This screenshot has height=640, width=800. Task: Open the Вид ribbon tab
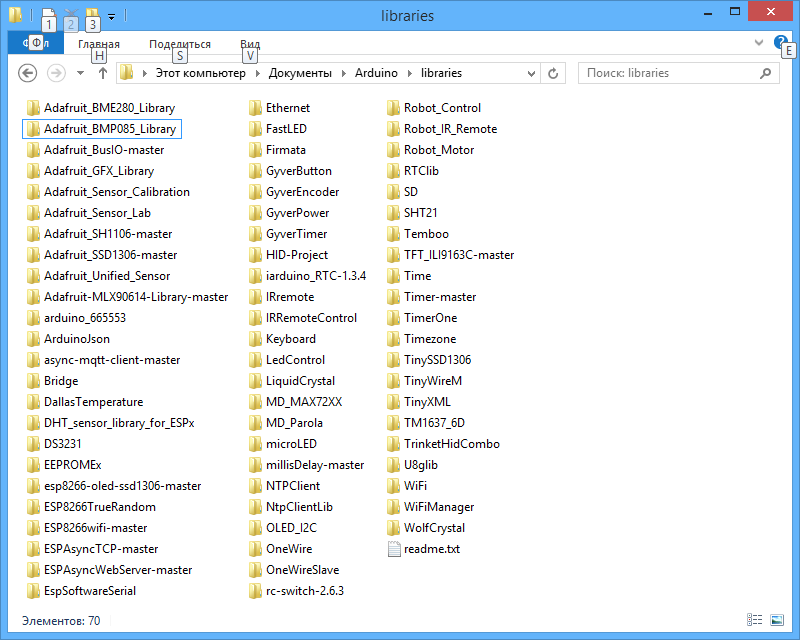(x=250, y=44)
